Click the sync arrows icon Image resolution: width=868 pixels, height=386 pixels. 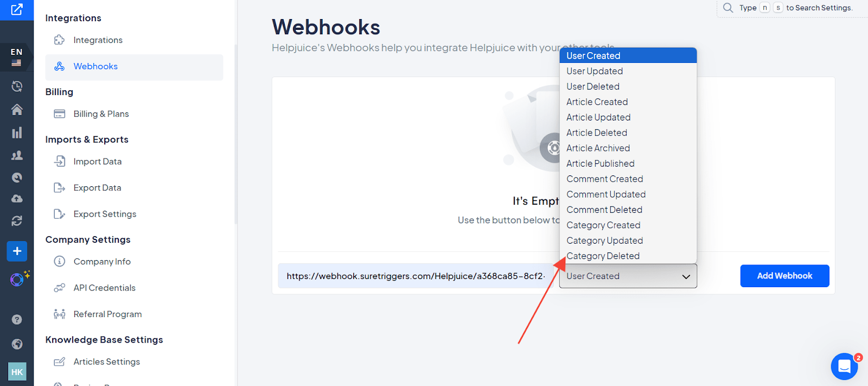[x=17, y=221]
